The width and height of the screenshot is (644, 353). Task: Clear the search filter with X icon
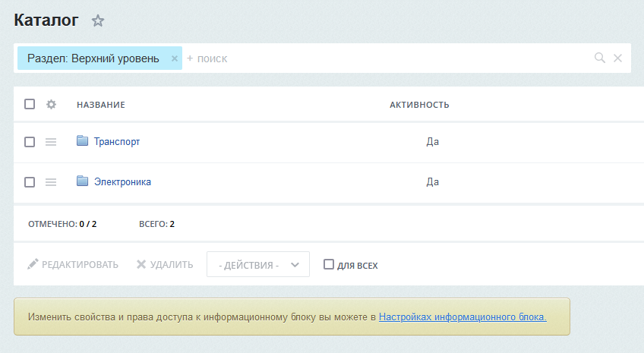[x=617, y=58]
